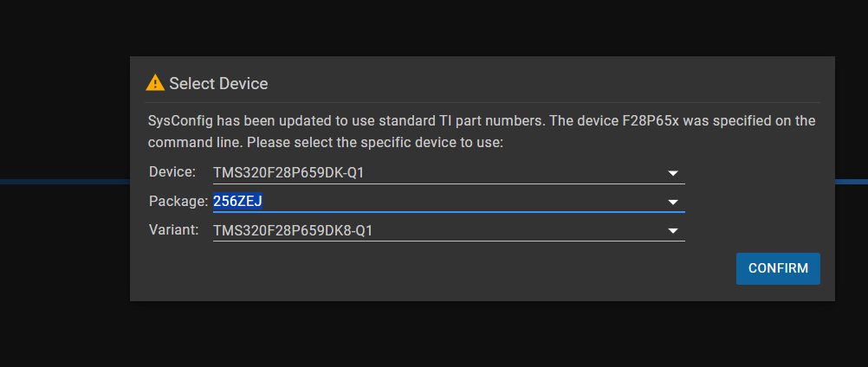Click the dark backdrop above the dialog

[x=434, y=28]
